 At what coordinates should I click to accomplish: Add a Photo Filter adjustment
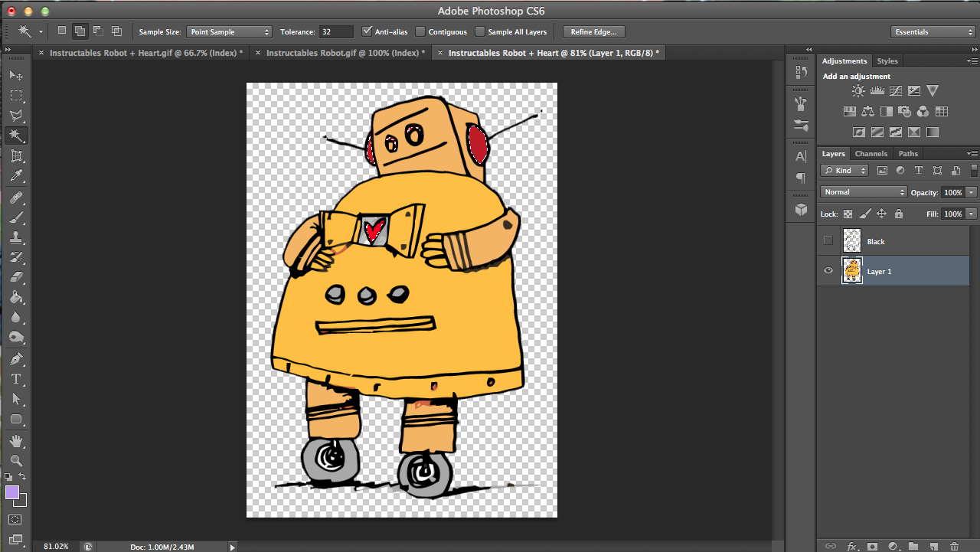(x=905, y=111)
